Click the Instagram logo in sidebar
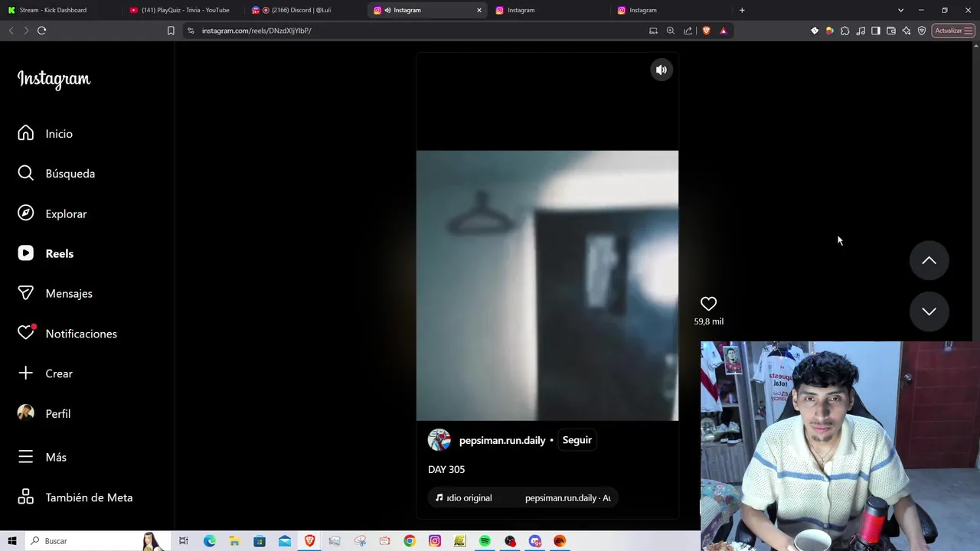Image resolution: width=980 pixels, height=551 pixels. pyautogui.click(x=54, y=80)
